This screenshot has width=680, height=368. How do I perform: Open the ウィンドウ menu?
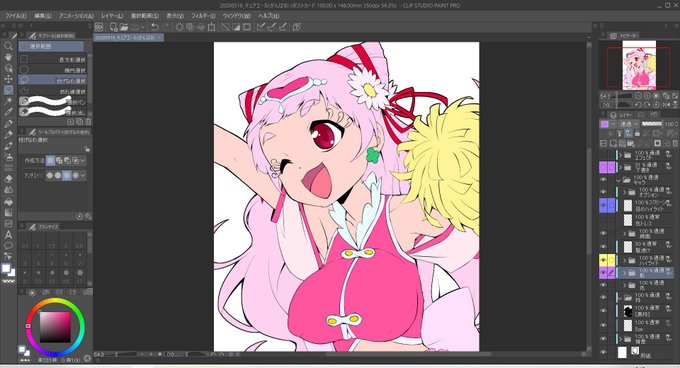point(236,16)
